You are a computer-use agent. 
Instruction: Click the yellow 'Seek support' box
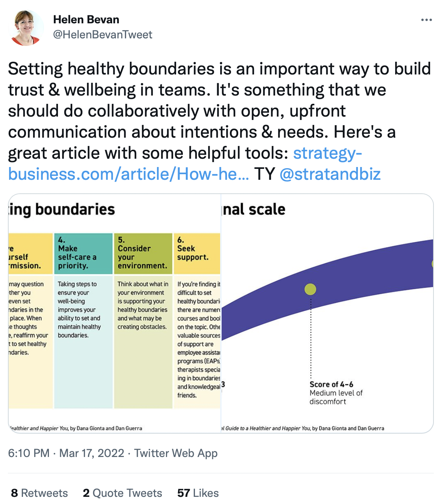coord(197,253)
